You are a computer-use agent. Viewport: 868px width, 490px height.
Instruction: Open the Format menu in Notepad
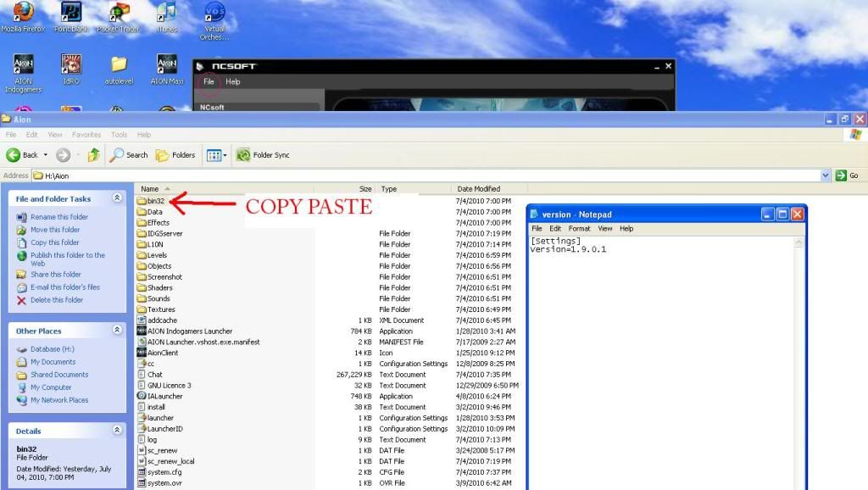click(579, 229)
